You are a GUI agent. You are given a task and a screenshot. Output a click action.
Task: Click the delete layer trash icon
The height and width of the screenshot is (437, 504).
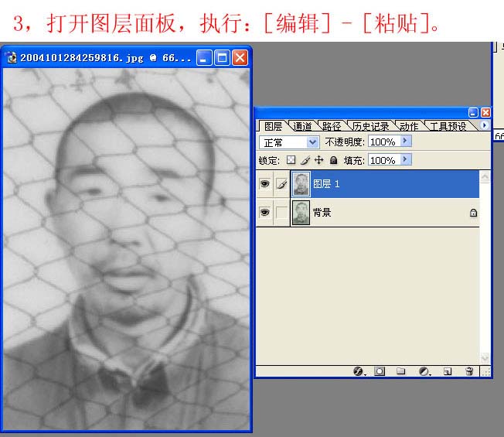click(468, 371)
